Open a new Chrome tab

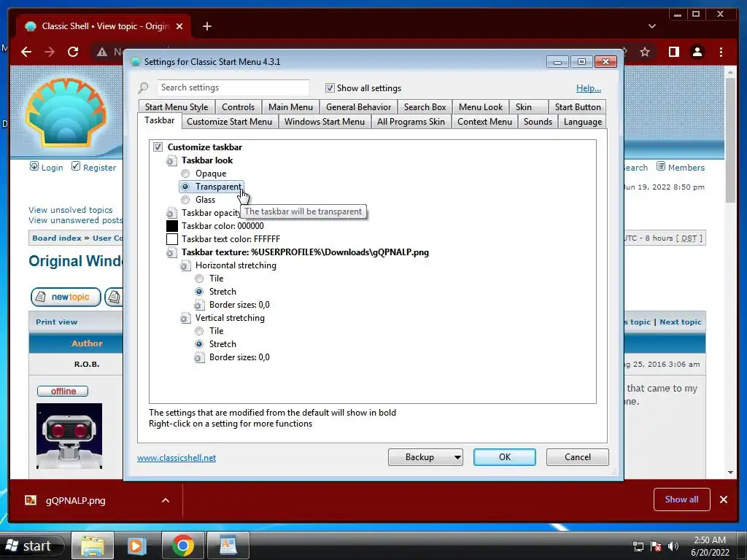pyautogui.click(x=206, y=26)
